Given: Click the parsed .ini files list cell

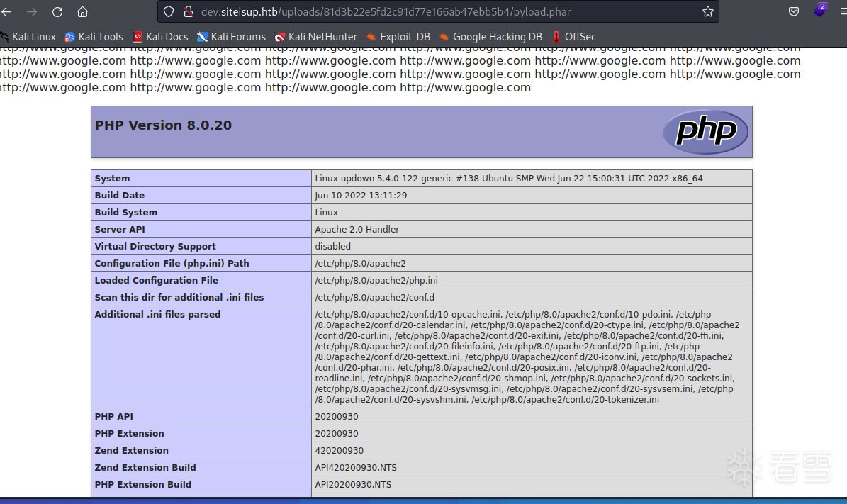Looking at the screenshot, I should pyautogui.click(x=532, y=357).
